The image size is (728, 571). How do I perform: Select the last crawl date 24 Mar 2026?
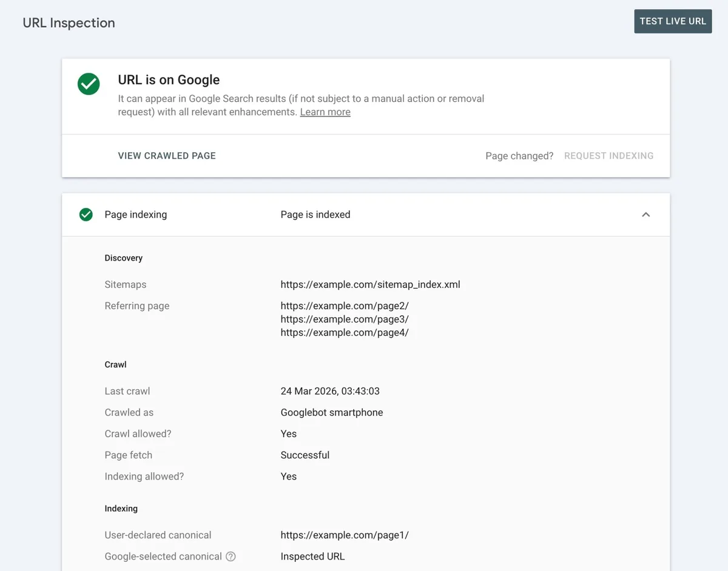pyautogui.click(x=330, y=391)
